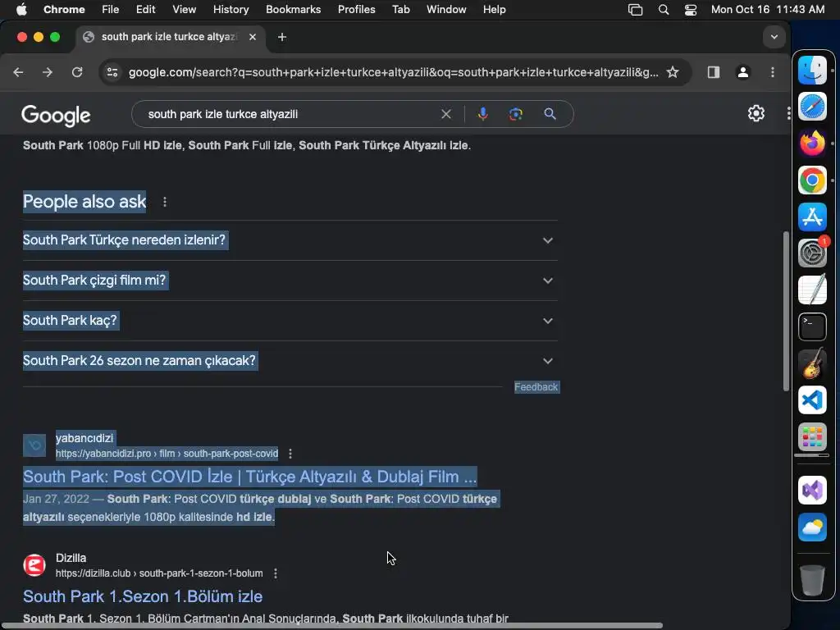This screenshot has width=840, height=630.
Task: Open Finder from the Dock
Action: coord(812,71)
